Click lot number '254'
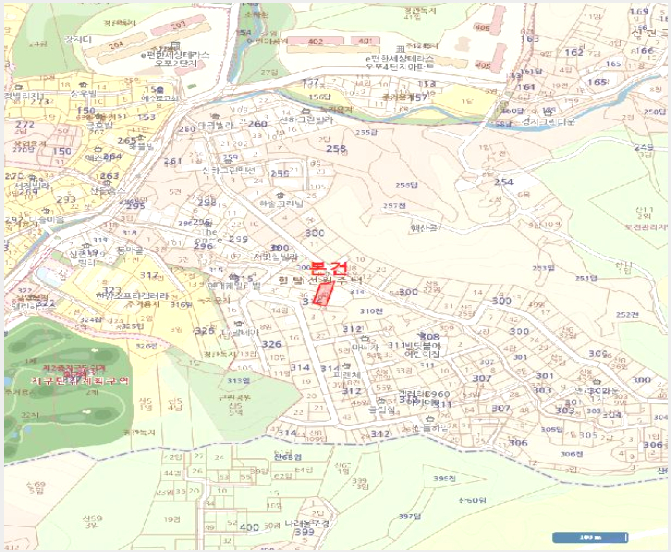The width and height of the screenshot is (671, 552). point(504,181)
